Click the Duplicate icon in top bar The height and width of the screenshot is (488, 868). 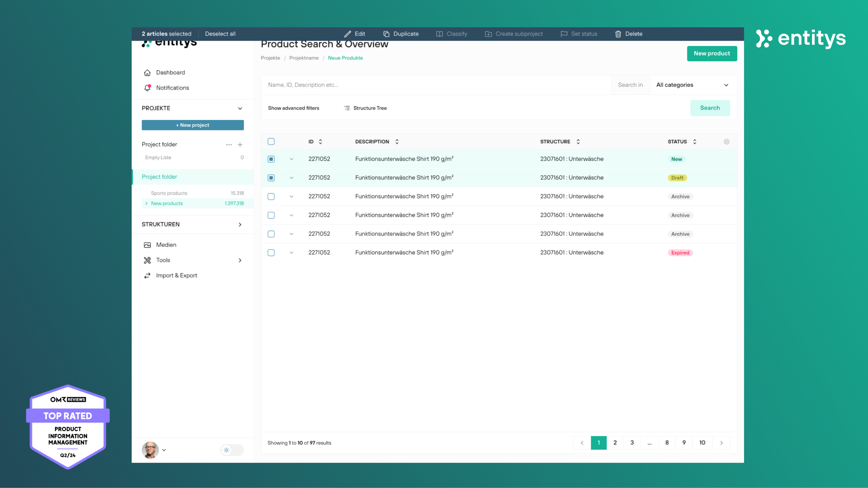coord(386,34)
